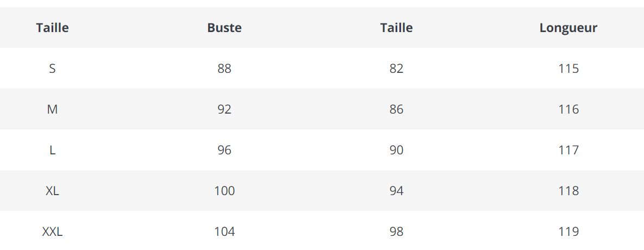The image size is (644, 250).
Task: Click length value 118
Action: (568, 191)
